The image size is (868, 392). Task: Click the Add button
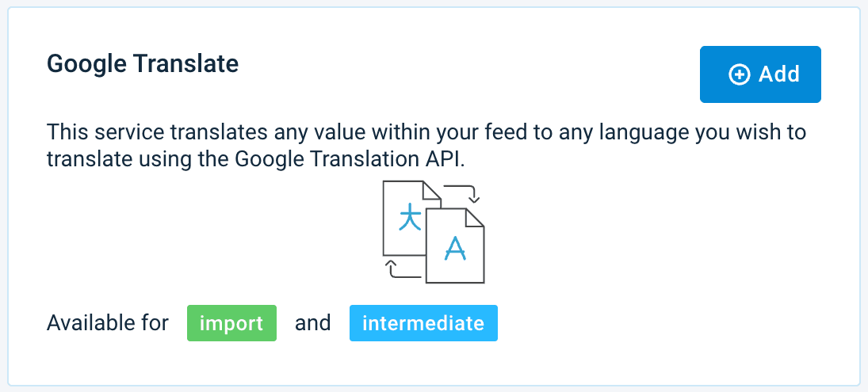[x=759, y=74]
